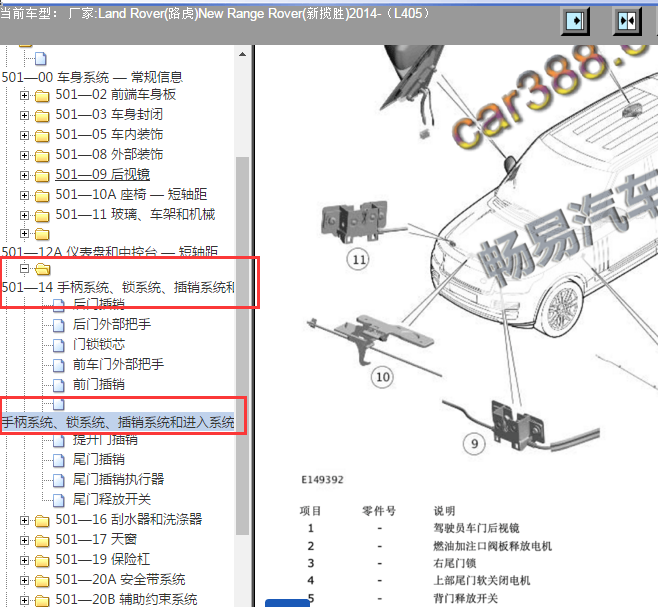Viewport: 658px width, 607px height.
Task: Click the single right-arrow panel button
Action: point(575,21)
